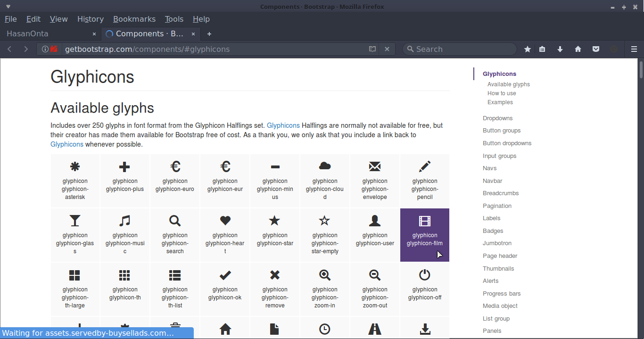The height and width of the screenshot is (339, 644).
Task: Select the glyphicon-star filled star tile
Action: [275, 235]
